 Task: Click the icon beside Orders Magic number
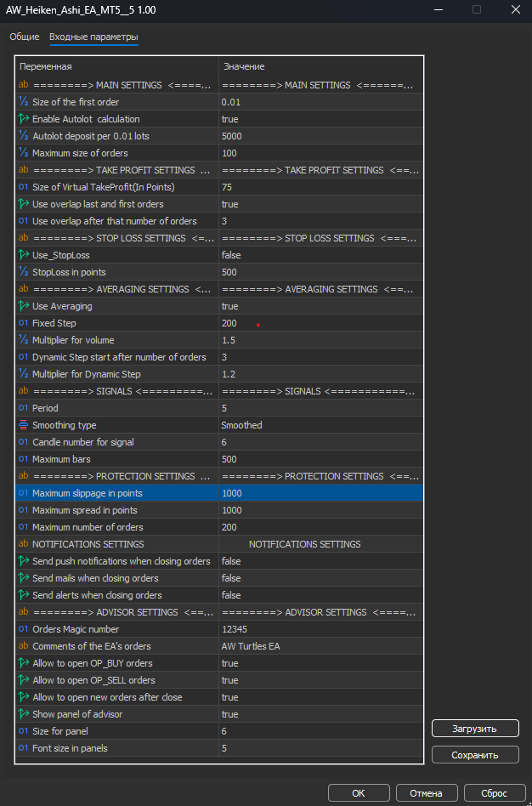point(23,629)
